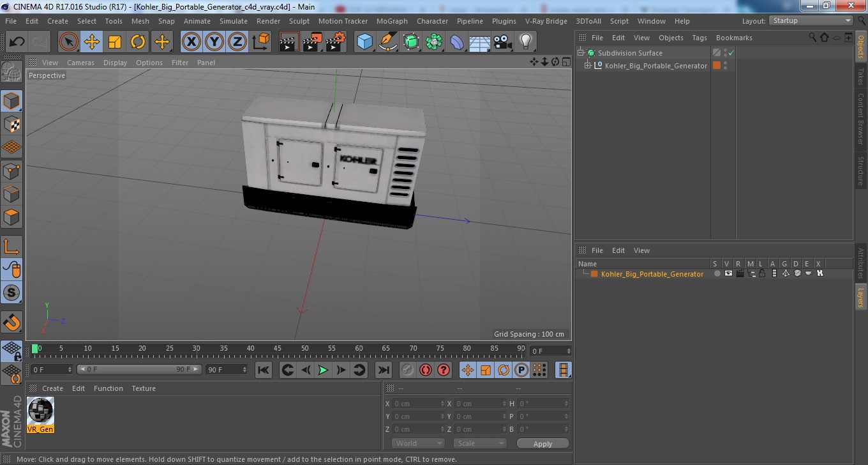Click the Record Active Objects button
The height and width of the screenshot is (465, 868).
point(407,370)
